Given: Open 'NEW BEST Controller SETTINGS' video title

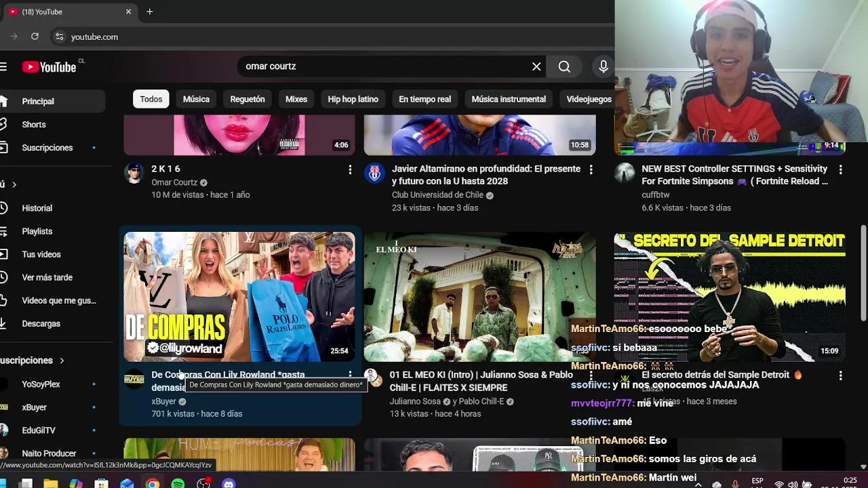Looking at the screenshot, I should [735, 175].
